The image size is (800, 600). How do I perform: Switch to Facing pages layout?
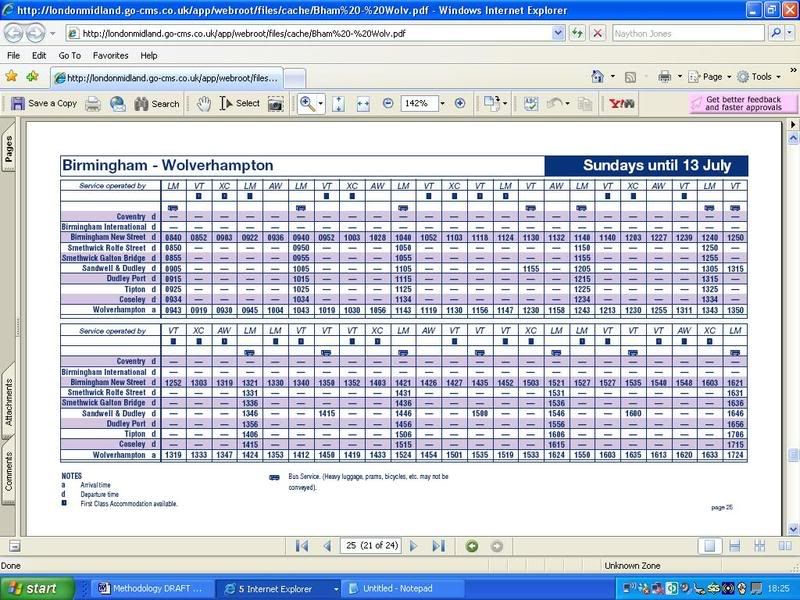[x=785, y=546]
